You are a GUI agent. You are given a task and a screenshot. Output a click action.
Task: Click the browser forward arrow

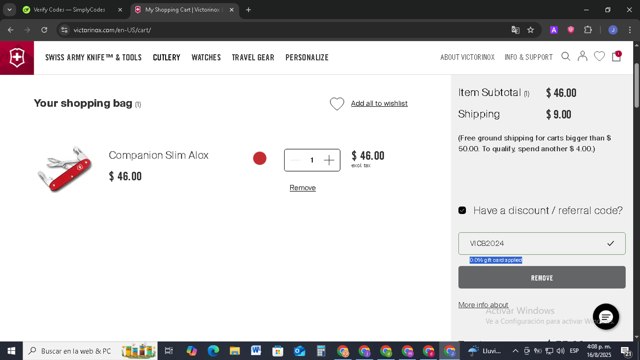[x=27, y=30]
